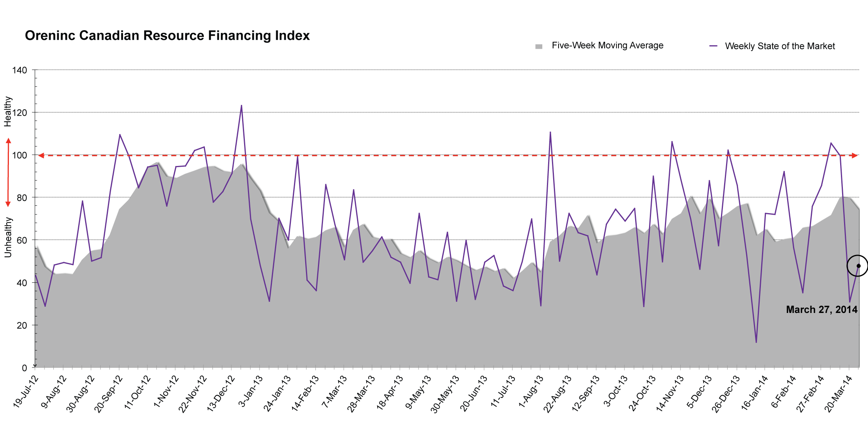
Task: Click the 22-Aug-13 date label
Action: point(557,394)
